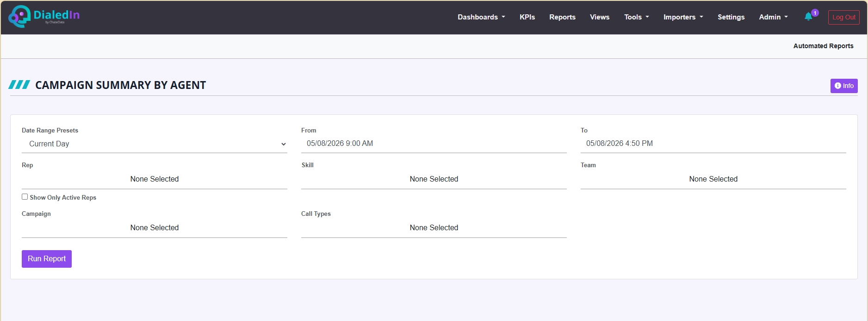Open the Automated Reports link
Screen dimensions: 868x321
(823, 46)
